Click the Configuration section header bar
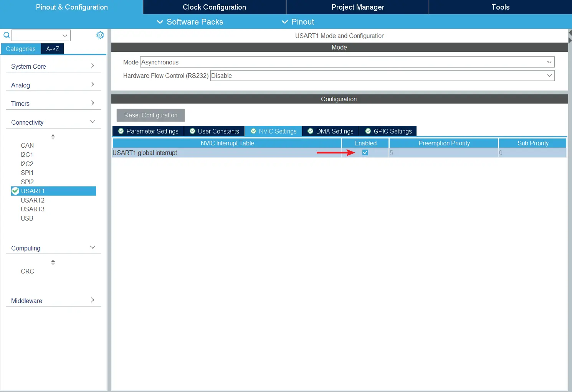Screen dimensions: 572x392 (339, 99)
